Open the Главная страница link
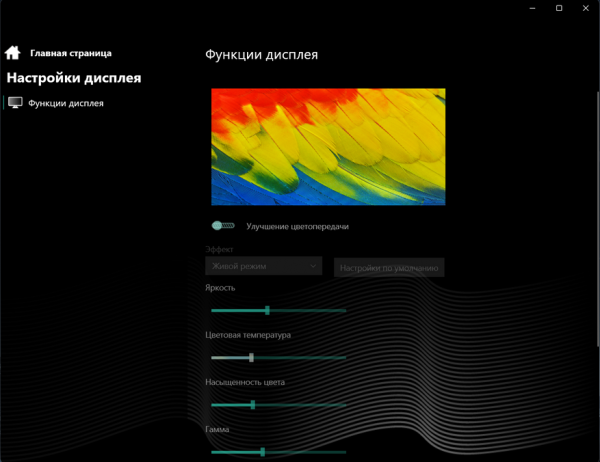The height and width of the screenshot is (462, 600). click(71, 53)
